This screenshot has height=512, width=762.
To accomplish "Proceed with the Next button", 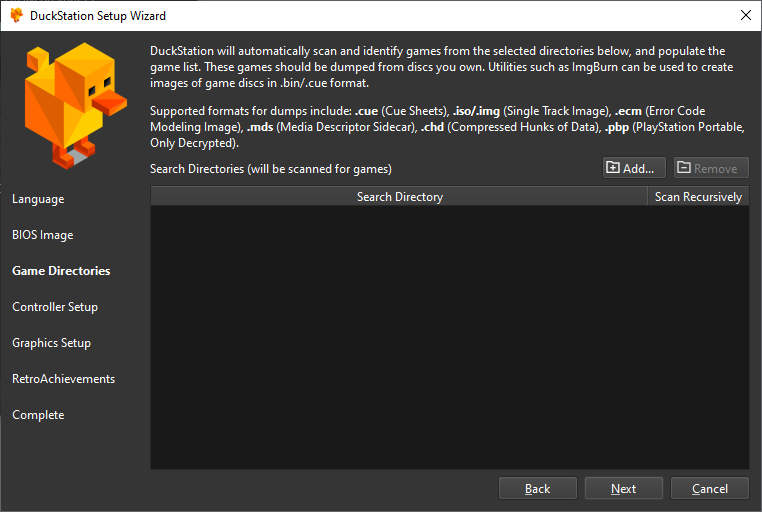I will tap(623, 488).
